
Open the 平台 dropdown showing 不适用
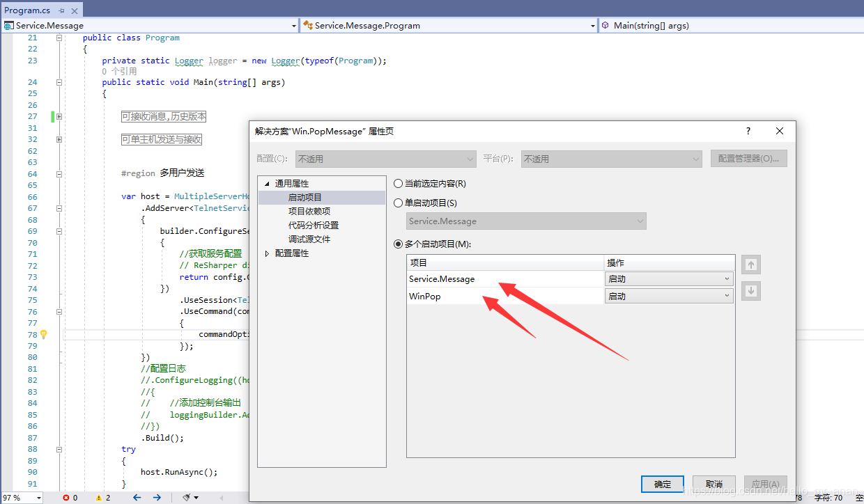(611, 159)
